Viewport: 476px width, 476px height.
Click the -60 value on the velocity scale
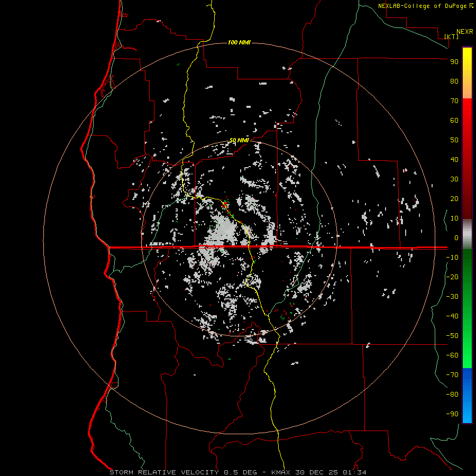[452, 355]
